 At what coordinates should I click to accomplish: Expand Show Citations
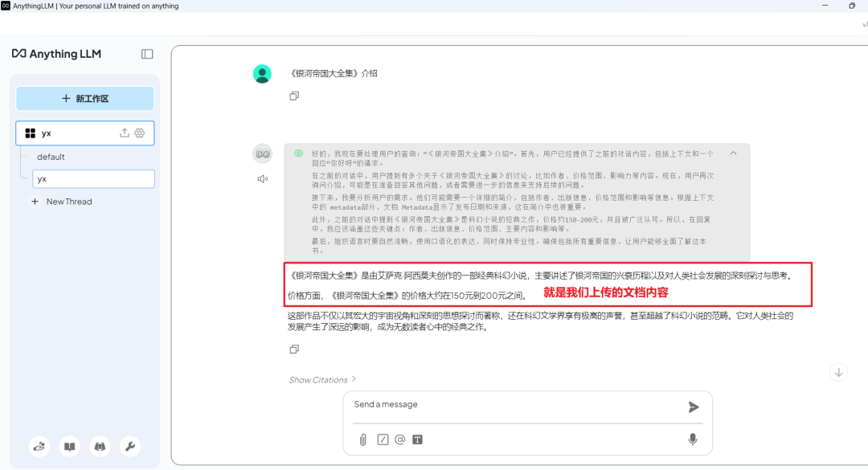pyautogui.click(x=320, y=379)
